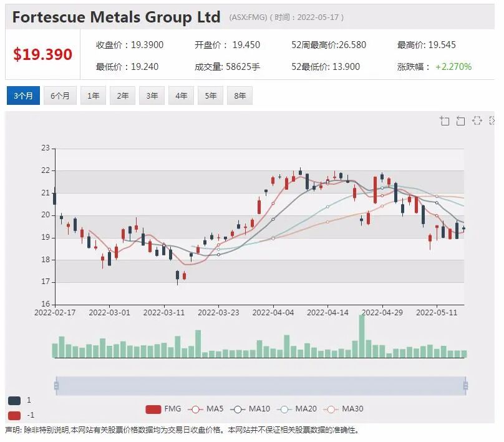Click the 52周最高价:26.580 figure

329,45
